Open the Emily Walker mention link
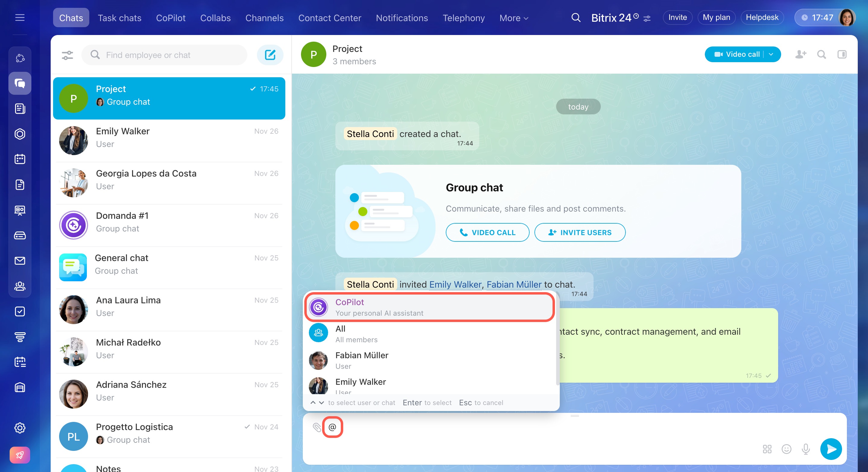Viewport: 868px width, 472px height. (455, 284)
